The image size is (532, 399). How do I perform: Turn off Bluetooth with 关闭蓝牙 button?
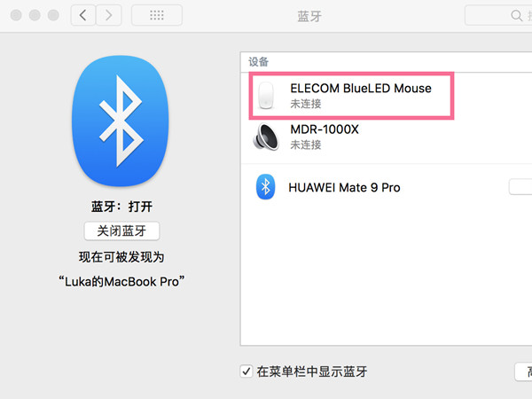121,231
